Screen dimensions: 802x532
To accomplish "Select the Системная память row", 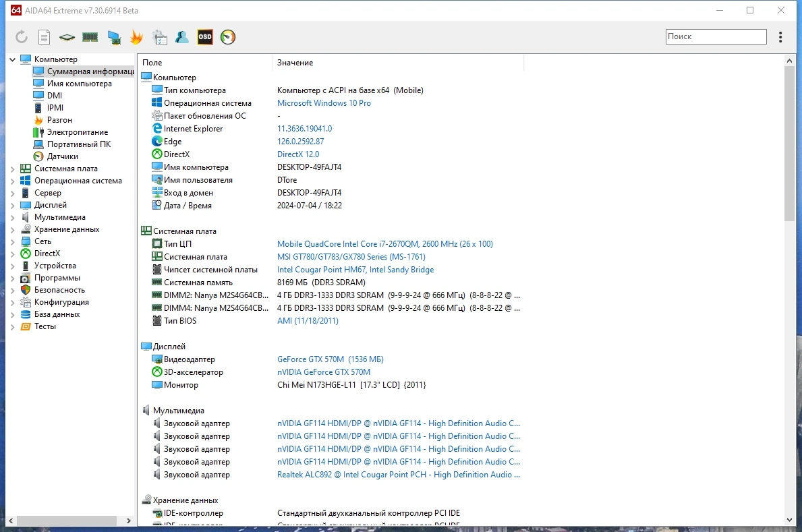I will pyautogui.click(x=331, y=283).
